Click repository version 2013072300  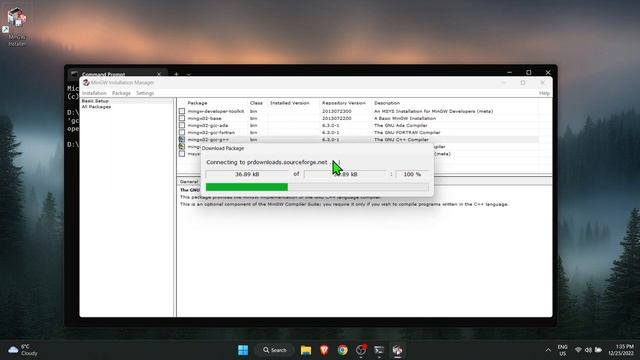click(x=337, y=111)
